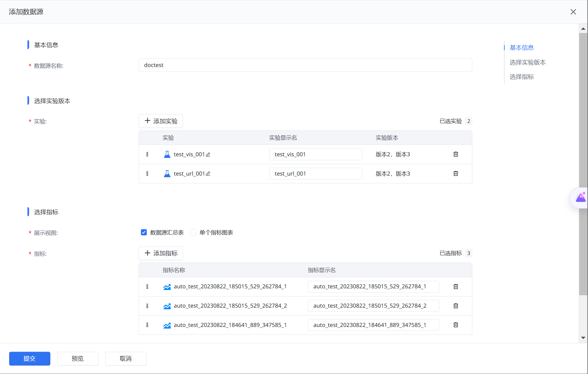The width and height of the screenshot is (588, 374).
Task: Delete the test_url_001 experiment row
Action: (x=456, y=173)
